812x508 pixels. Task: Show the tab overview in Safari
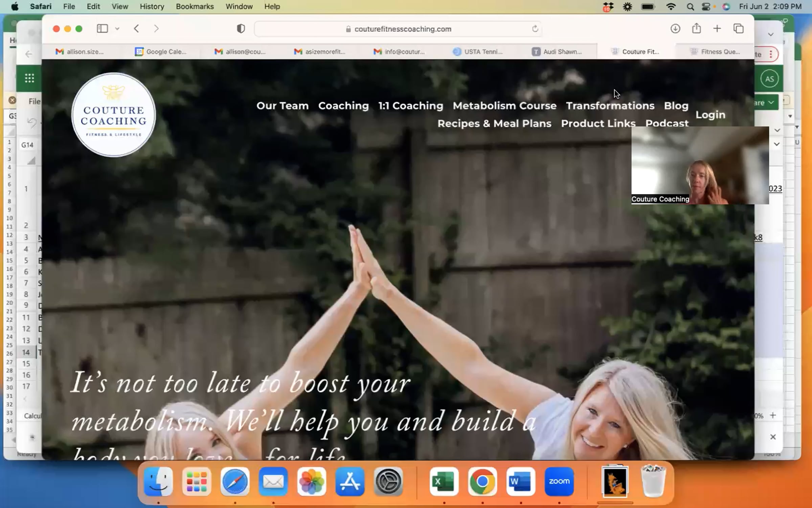[738, 29]
